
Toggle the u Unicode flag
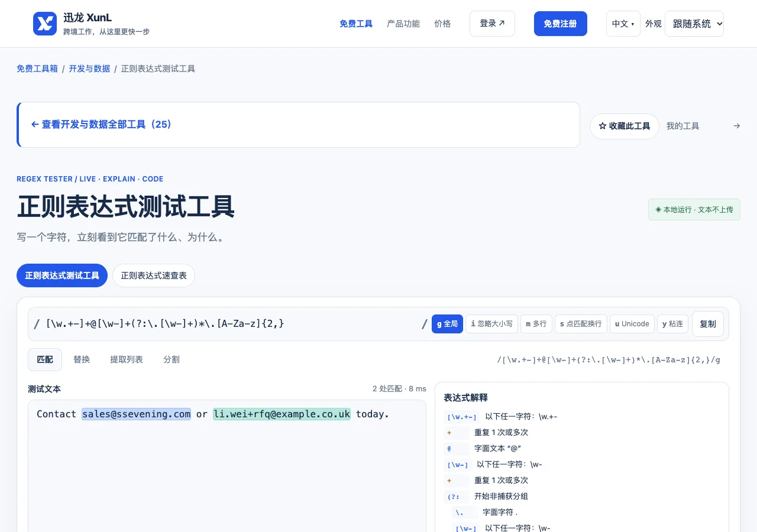(632, 324)
